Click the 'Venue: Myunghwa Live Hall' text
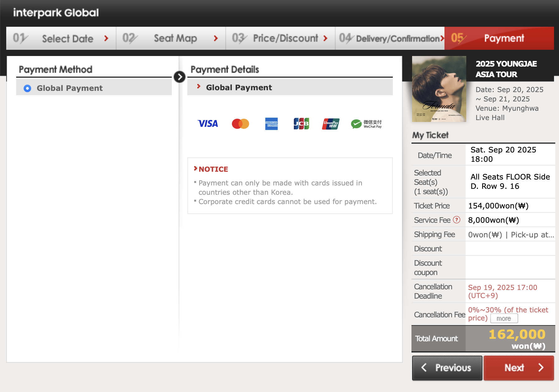This screenshot has width=559, height=392. [507, 113]
